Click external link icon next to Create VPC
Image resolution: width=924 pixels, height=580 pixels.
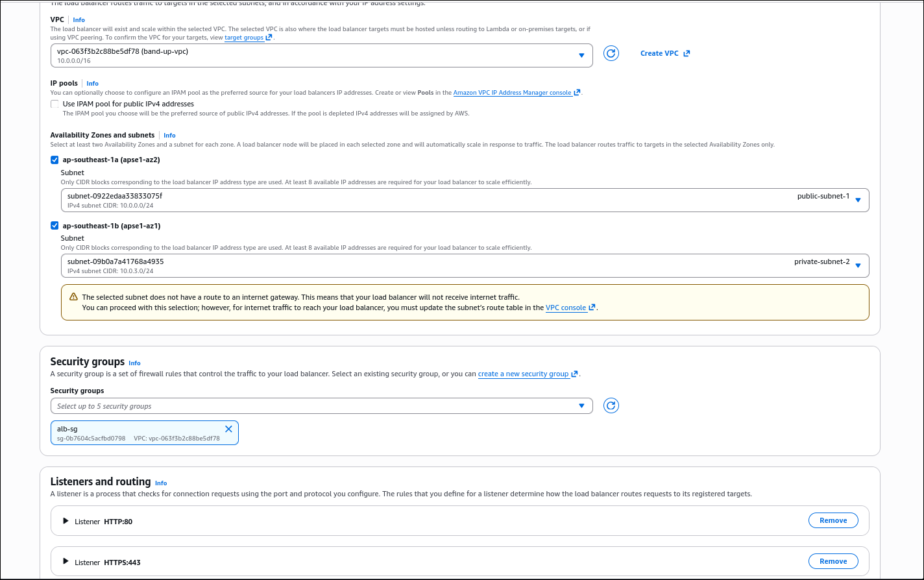(x=687, y=53)
